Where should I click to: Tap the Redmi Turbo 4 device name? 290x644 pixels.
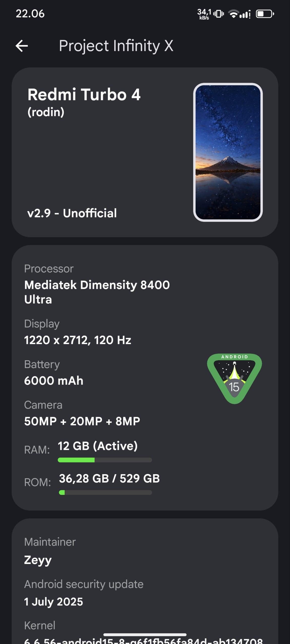tap(84, 95)
